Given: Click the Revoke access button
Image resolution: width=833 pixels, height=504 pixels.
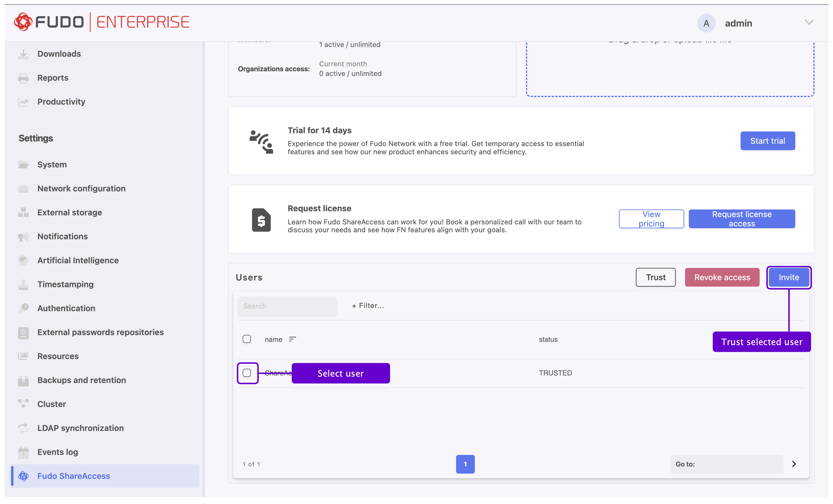Looking at the screenshot, I should point(722,277).
